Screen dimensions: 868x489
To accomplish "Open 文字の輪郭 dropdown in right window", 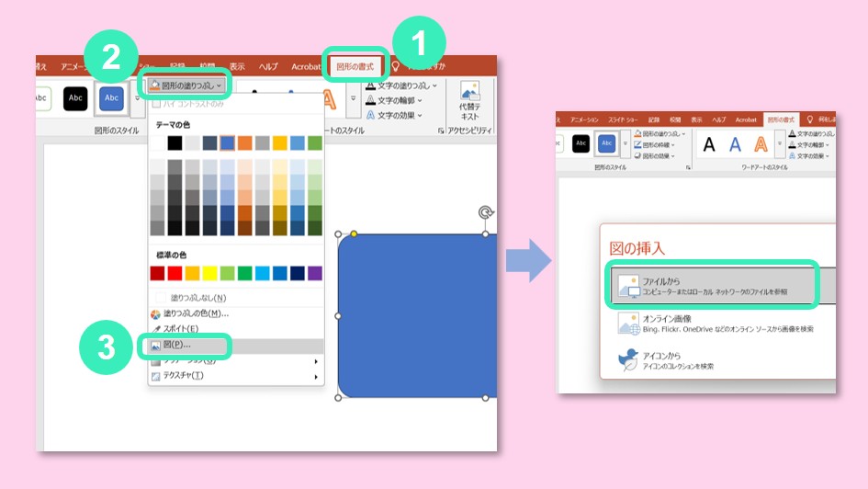I will coord(809,144).
